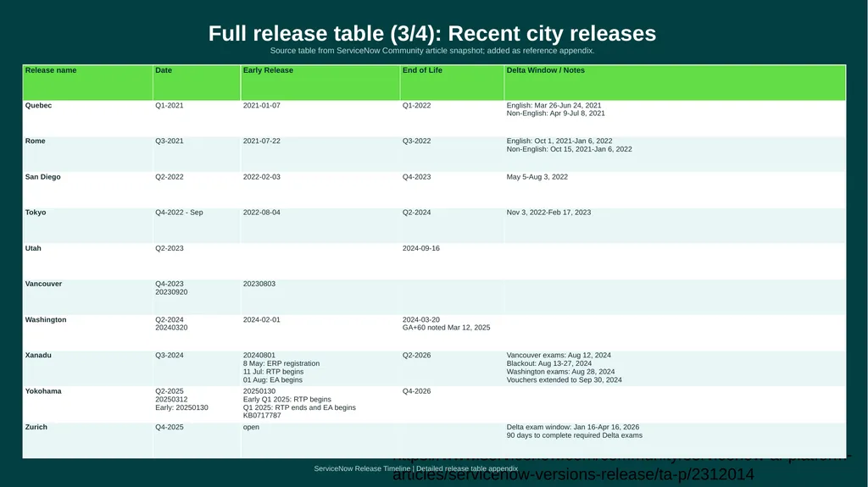The width and height of the screenshot is (868, 487).
Task: Click San Diego end of life 'Q4-2023'
Action: tap(416, 177)
